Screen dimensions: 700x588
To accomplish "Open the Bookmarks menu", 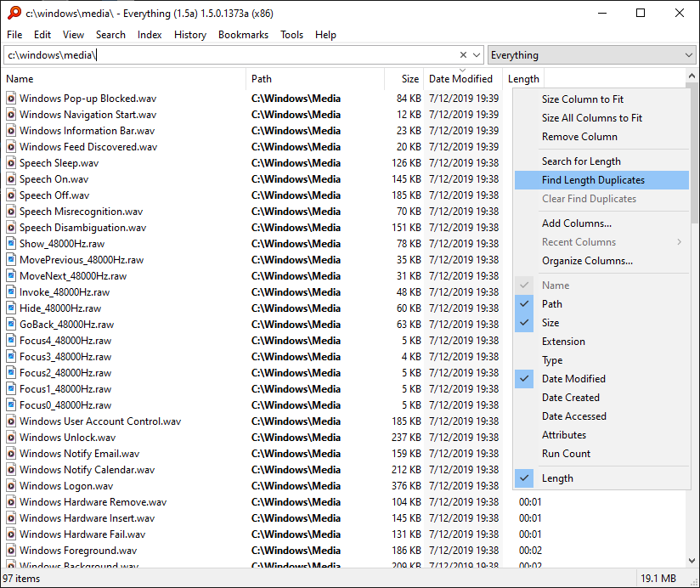I will (x=243, y=35).
